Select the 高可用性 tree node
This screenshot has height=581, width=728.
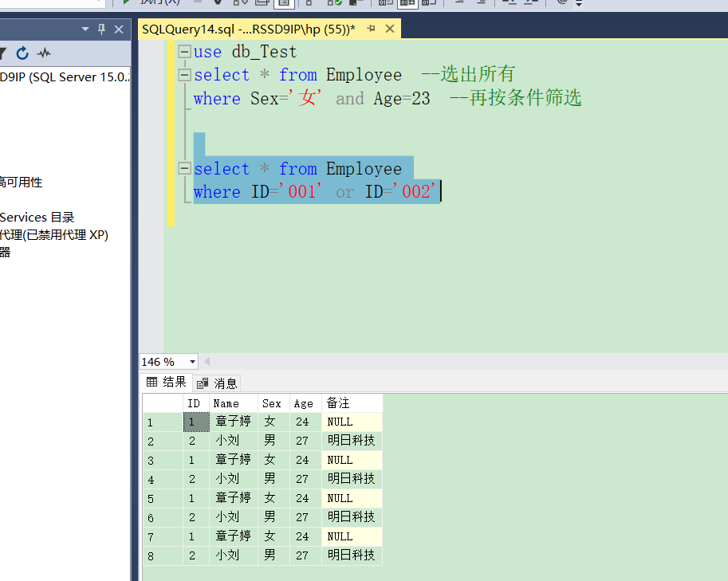pyautogui.click(x=21, y=182)
